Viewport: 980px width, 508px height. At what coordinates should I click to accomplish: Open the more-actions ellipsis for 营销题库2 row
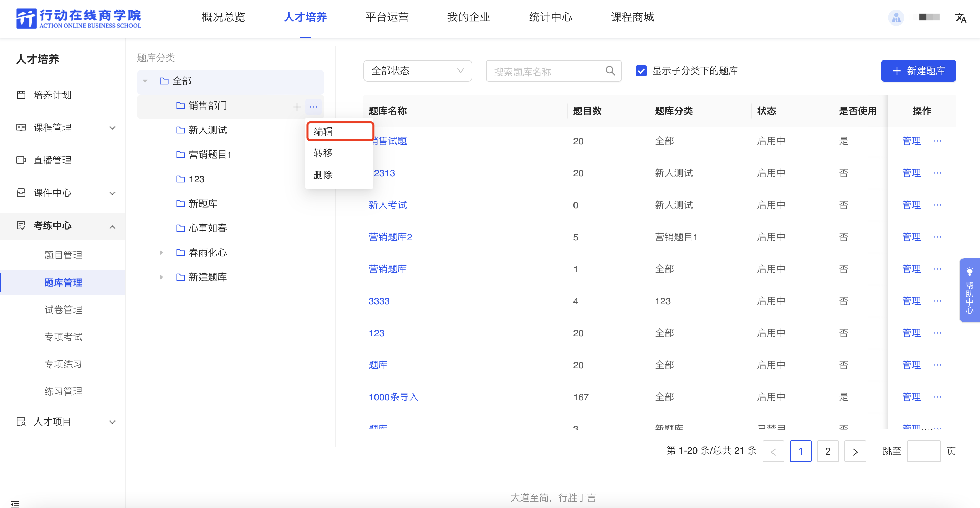coord(937,237)
